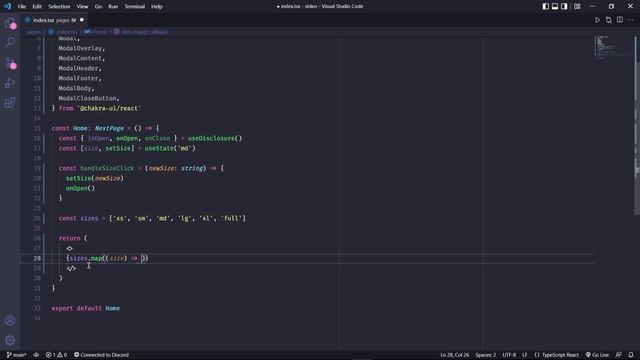Click handleSizeClick function name
Viewport: 640px width, 360px height.
tap(107, 168)
